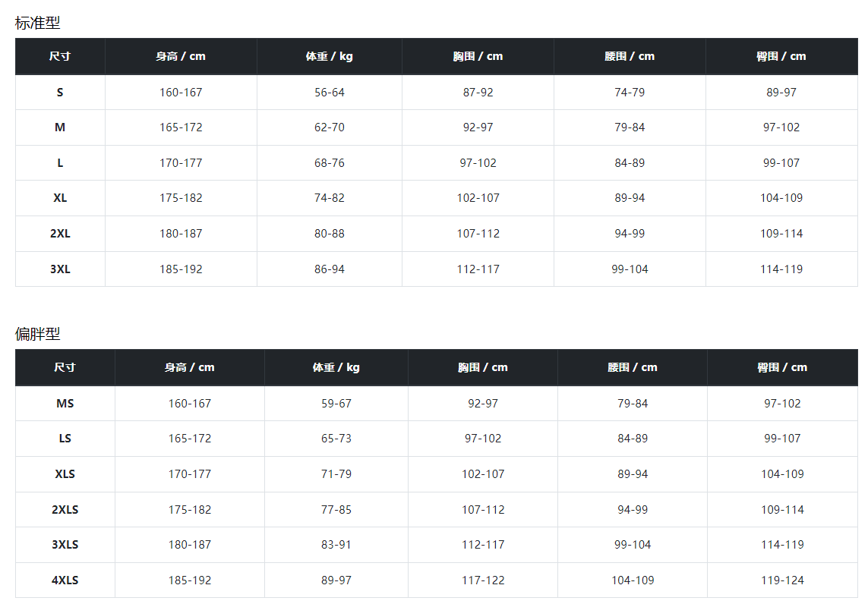868x604 pixels.
Task: Click the 3XL size row label
Action: click(60, 269)
